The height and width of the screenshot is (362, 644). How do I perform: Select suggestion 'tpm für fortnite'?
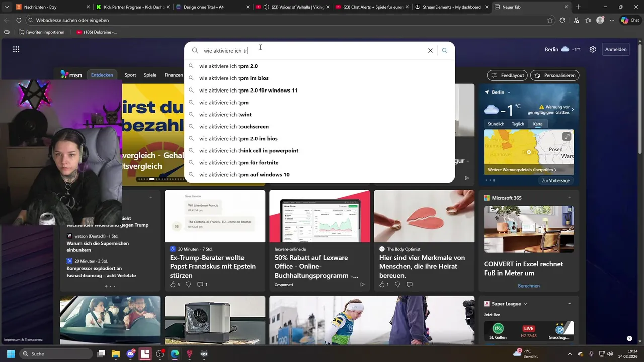tap(319, 162)
